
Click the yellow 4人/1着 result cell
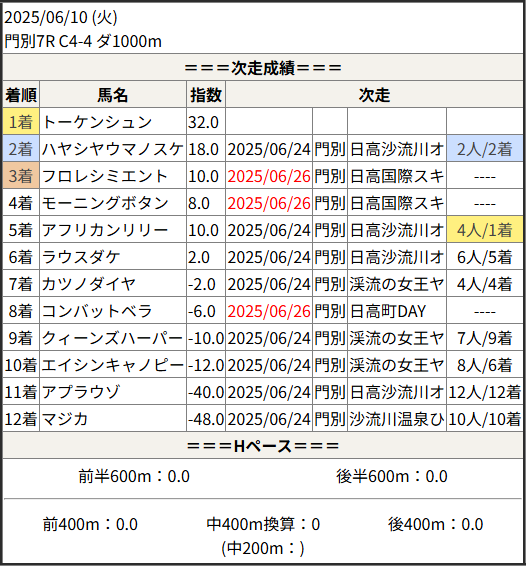(484, 230)
